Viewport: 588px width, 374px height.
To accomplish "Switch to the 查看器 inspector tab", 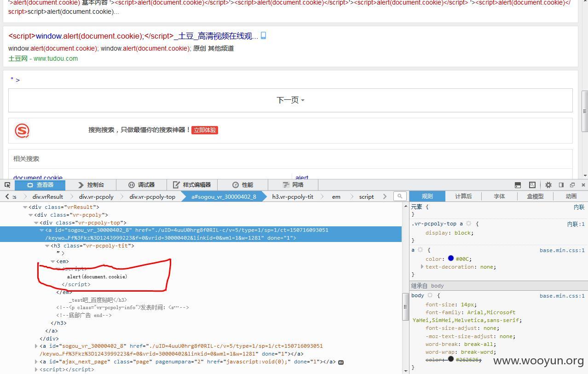I will pyautogui.click(x=40, y=185).
